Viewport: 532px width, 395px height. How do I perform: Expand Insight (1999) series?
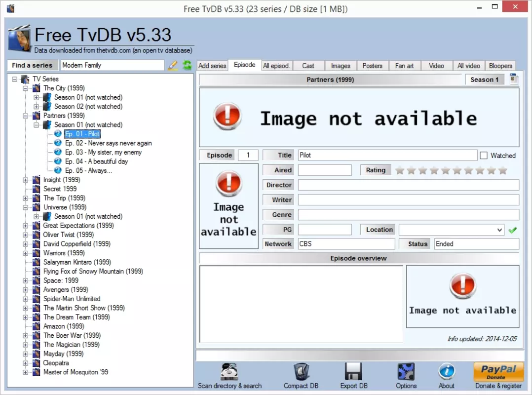[26, 180]
